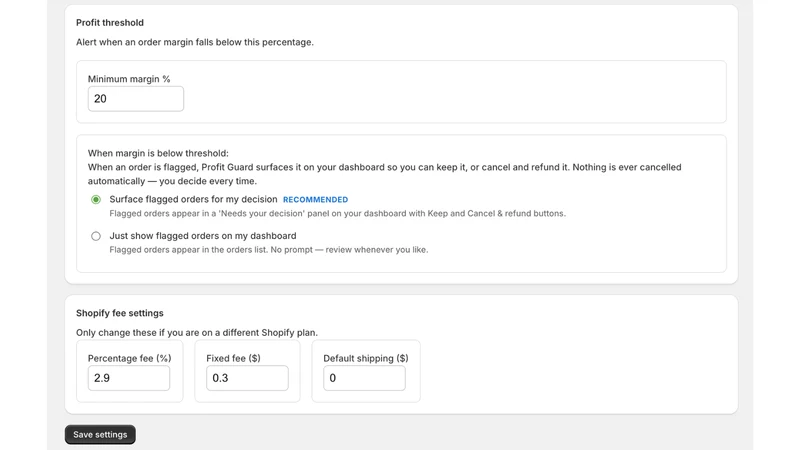Click 'Only change these if you are on' text
The height and width of the screenshot is (450, 800).
point(197,332)
